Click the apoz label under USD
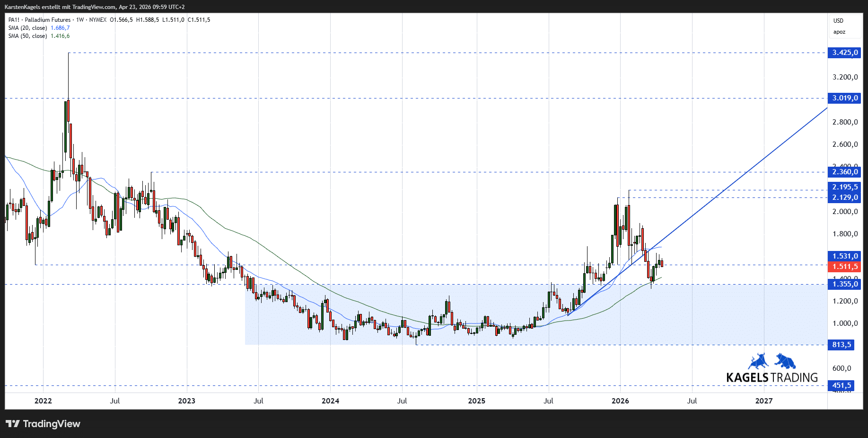This screenshot has height=438, width=868. [839, 32]
